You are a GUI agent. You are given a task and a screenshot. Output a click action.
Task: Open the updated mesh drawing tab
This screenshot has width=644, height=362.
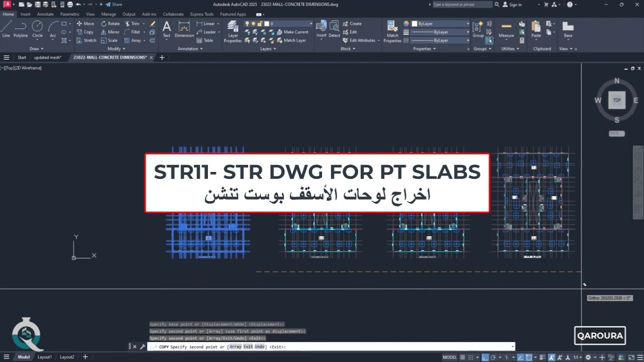click(47, 57)
